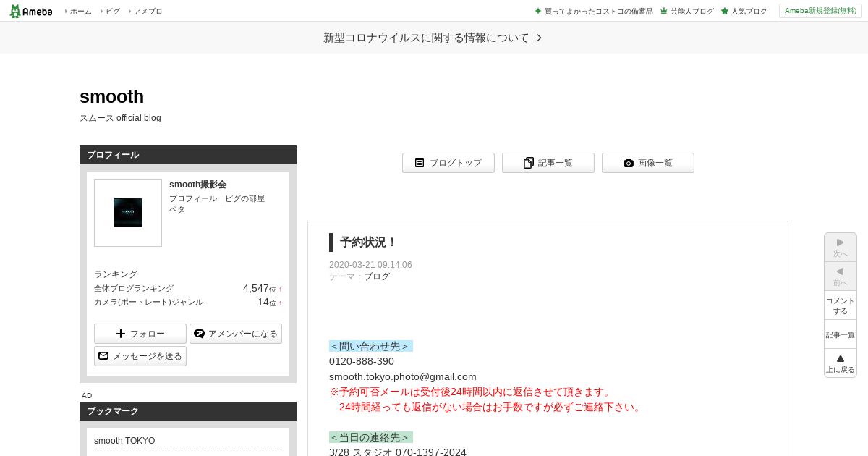Click 3/28 スタジオ 070-1397-2024 line
This screenshot has height=456, width=868.
coord(398,452)
